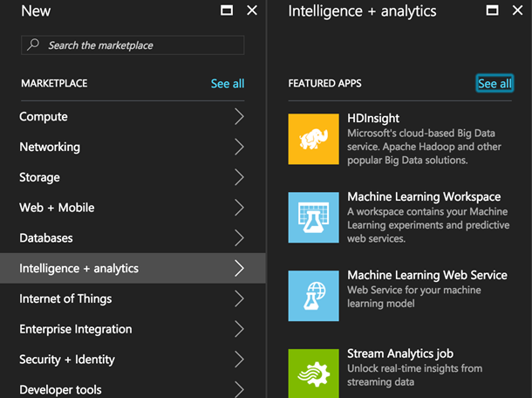Image resolution: width=532 pixels, height=398 pixels.
Task: Expand the Intelligence + analytics chevron
Action: click(x=239, y=268)
